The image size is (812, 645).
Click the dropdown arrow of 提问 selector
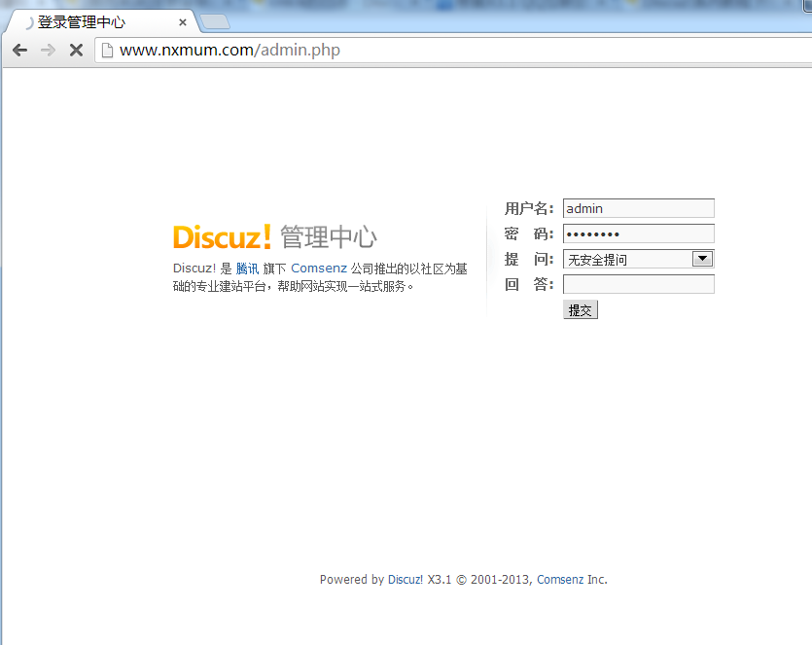703,259
